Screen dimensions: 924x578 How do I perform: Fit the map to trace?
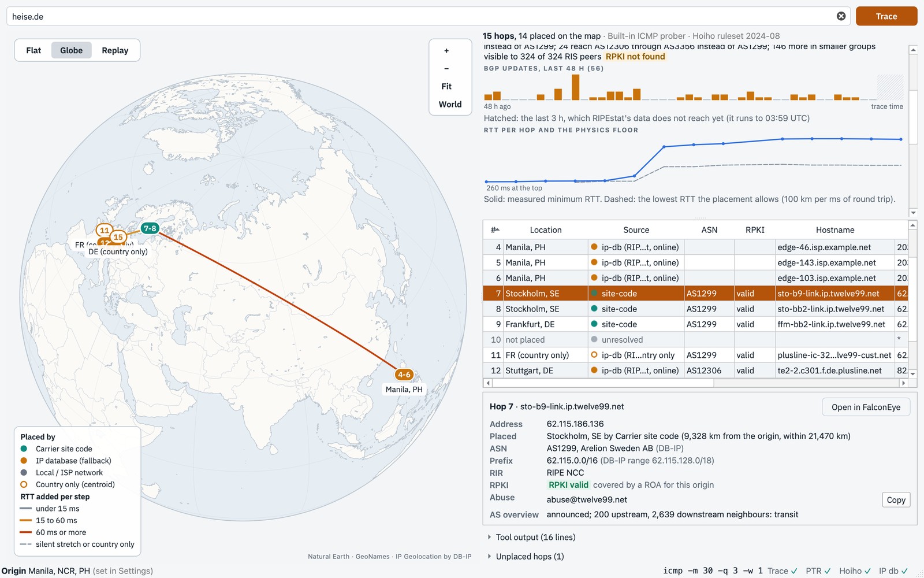[x=446, y=86]
